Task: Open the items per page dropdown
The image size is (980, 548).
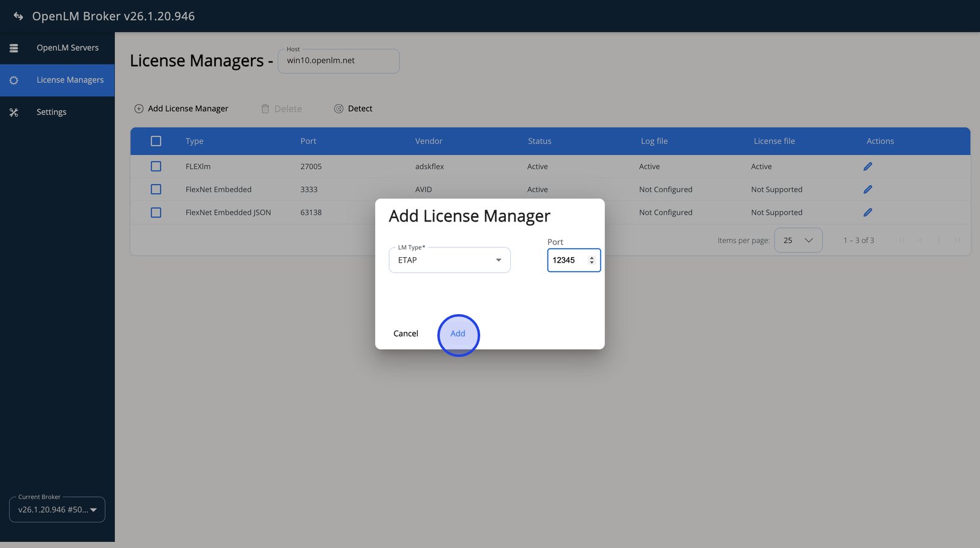Action: point(798,241)
